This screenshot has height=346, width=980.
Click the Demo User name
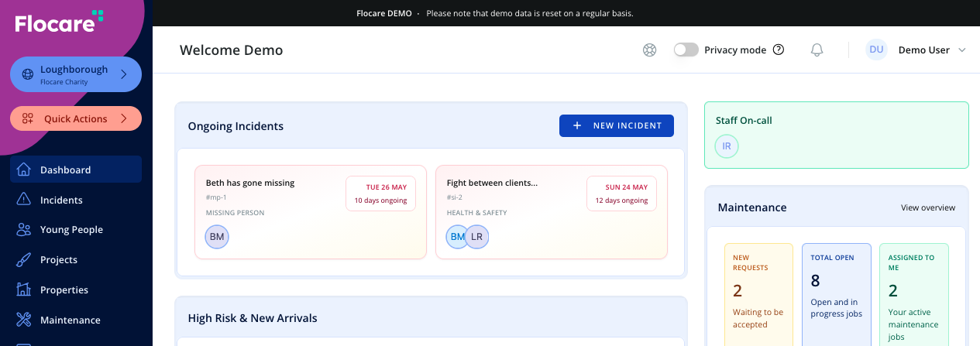click(923, 50)
